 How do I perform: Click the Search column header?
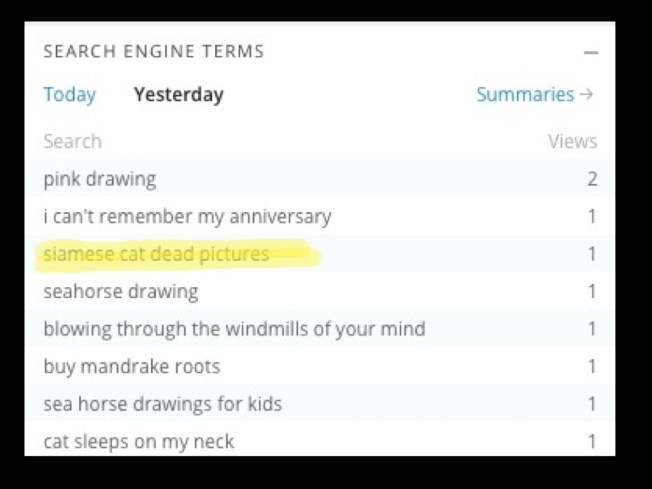point(72,141)
